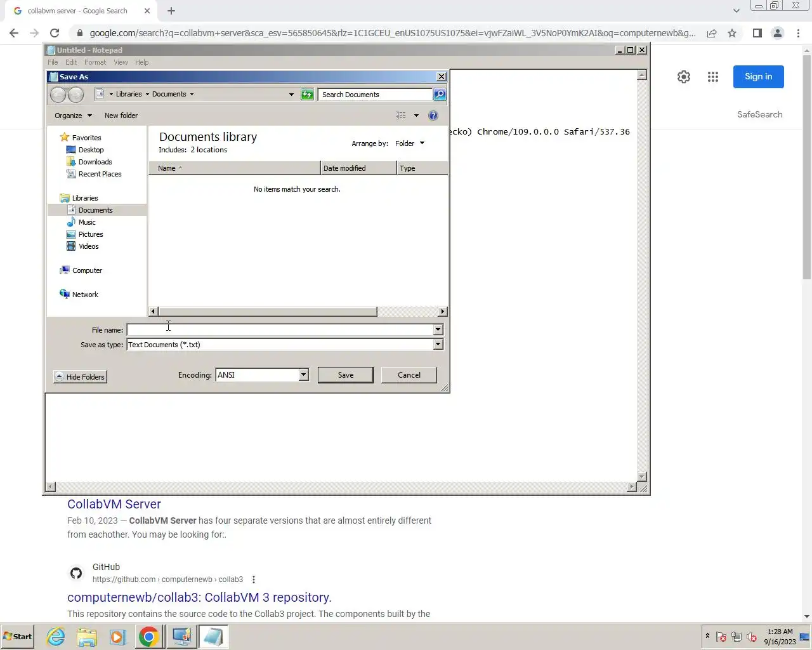Switch to Chrome on taskbar
Viewport: 812px width, 650px height.
148,637
